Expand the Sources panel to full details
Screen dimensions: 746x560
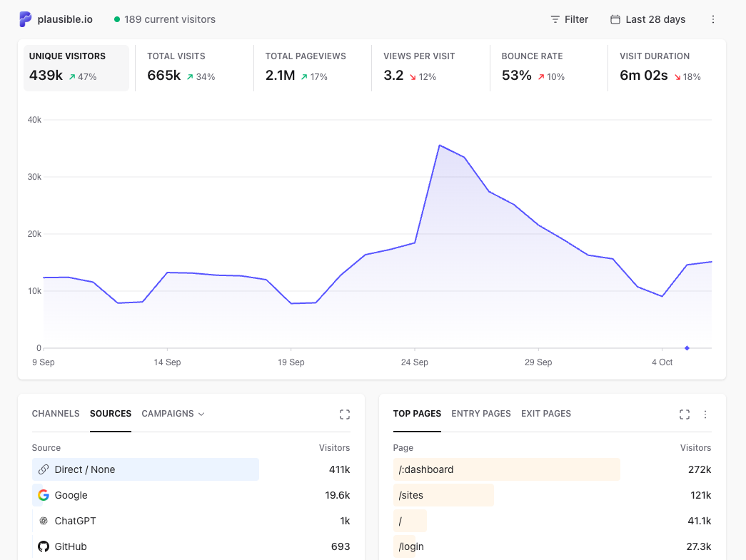(x=345, y=414)
